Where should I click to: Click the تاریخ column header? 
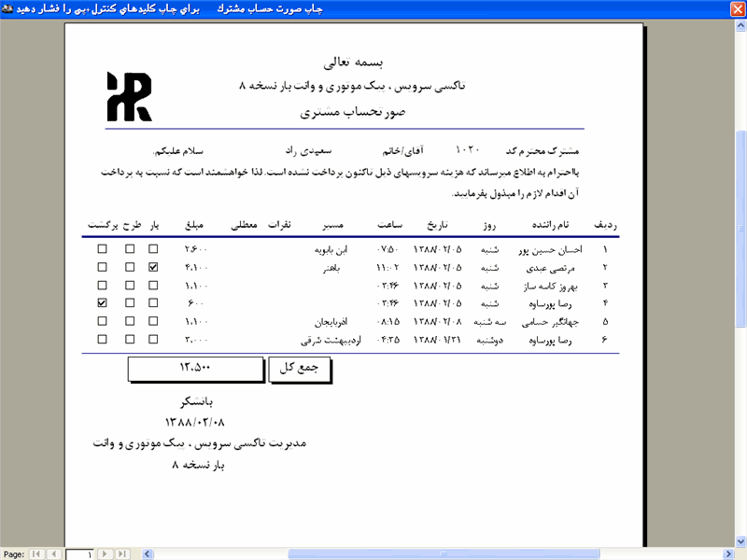(x=437, y=225)
